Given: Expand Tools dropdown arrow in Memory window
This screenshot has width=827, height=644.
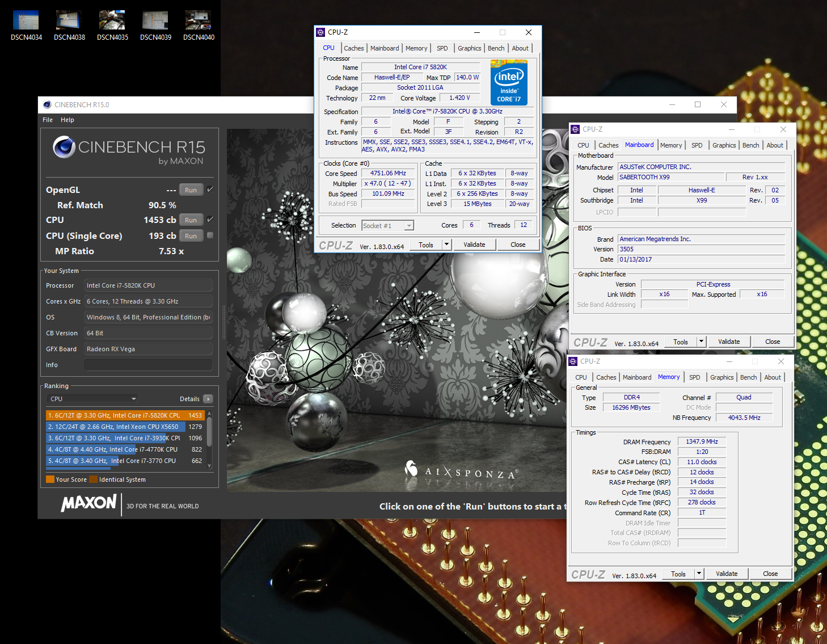Looking at the screenshot, I should point(699,574).
